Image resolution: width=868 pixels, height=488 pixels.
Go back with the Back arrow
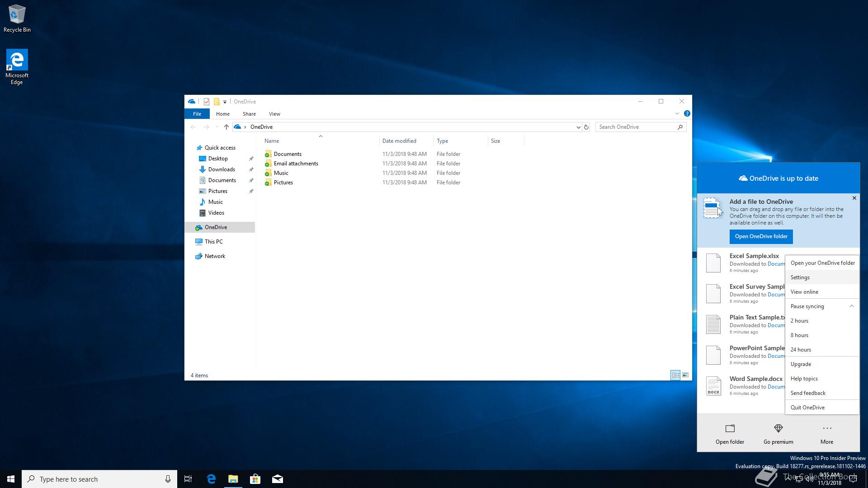click(193, 127)
